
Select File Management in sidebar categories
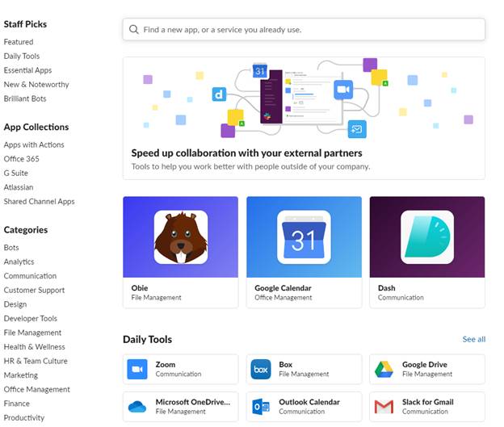coord(32,333)
